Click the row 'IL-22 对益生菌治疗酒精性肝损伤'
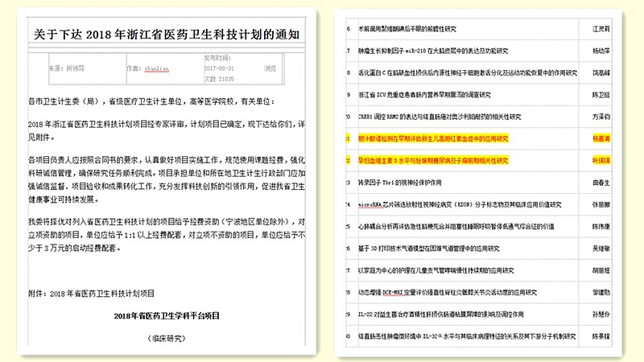 point(440,315)
